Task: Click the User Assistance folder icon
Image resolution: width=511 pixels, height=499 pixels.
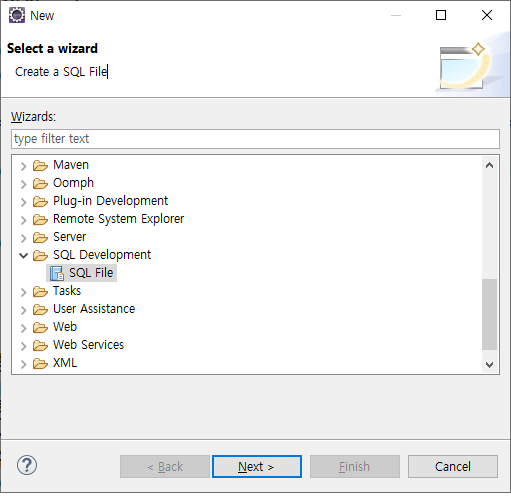Action: 40,309
